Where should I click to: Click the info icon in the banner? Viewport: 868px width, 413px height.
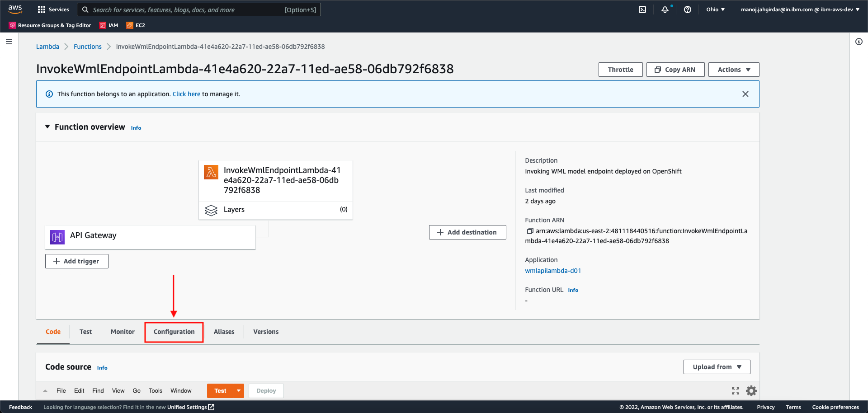pos(49,94)
